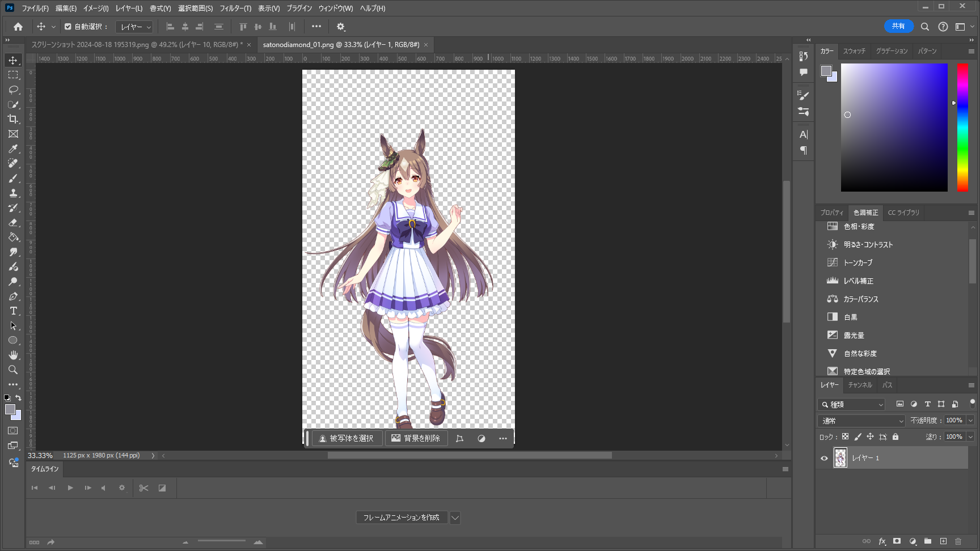Viewport: 980px width, 551px height.
Task: Open the workspace switcher dropdown
Action: [964, 27]
